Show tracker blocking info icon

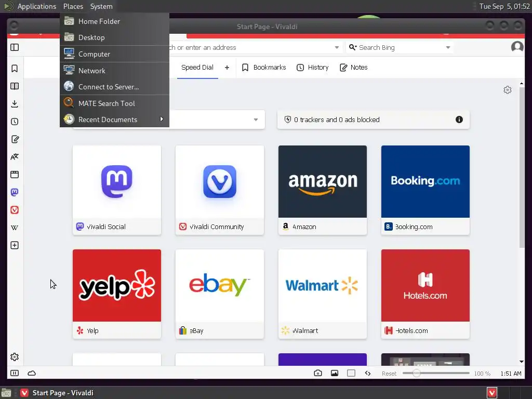pyautogui.click(x=459, y=119)
